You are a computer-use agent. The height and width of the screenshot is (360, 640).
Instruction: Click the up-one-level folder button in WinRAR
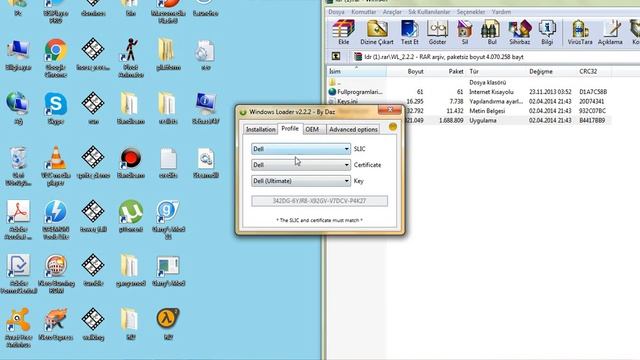336,57
